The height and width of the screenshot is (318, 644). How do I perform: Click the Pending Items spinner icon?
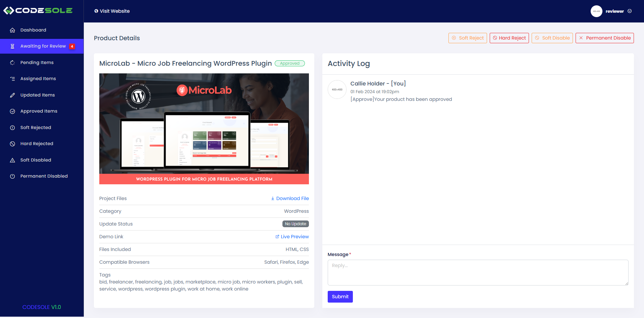[12, 63]
